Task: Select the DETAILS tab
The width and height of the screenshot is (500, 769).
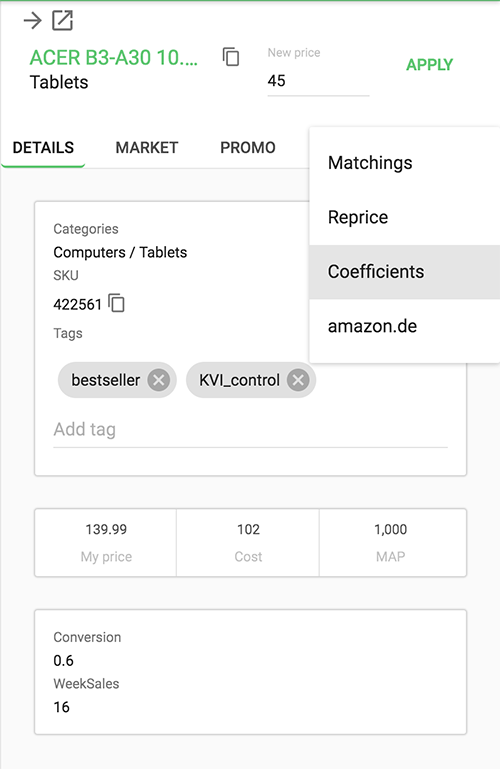Action: click(43, 148)
